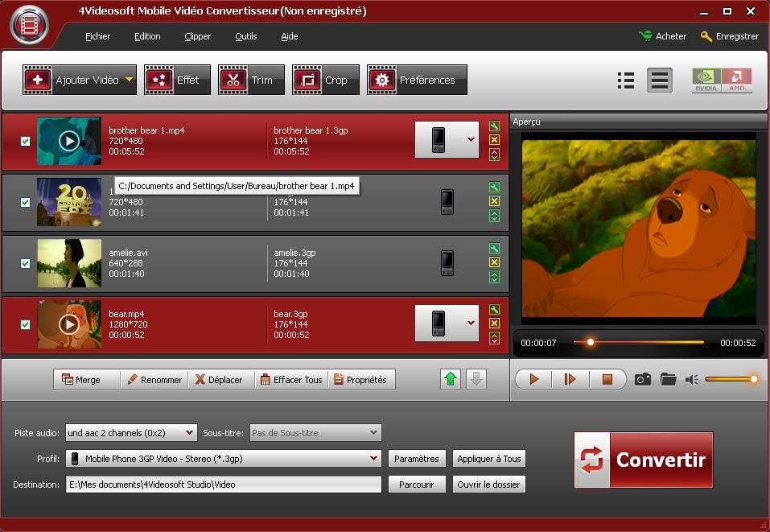Toggle the amelie.avi checkbox

25,263
